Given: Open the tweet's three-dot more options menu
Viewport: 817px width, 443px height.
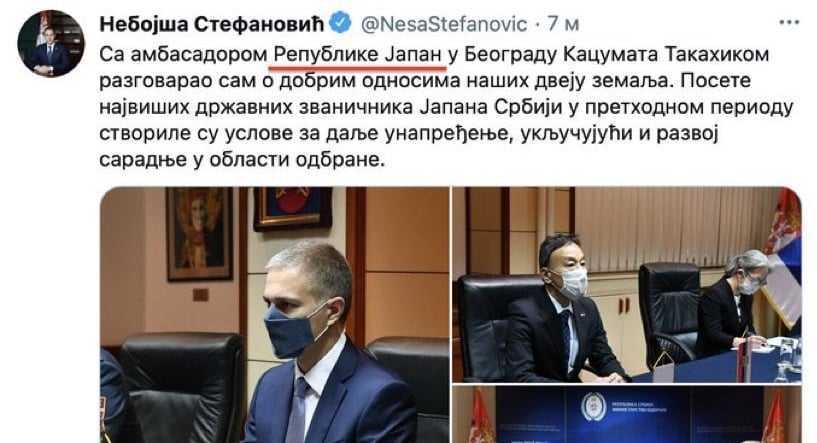Looking at the screenshot, I should [x=789, y=22].
